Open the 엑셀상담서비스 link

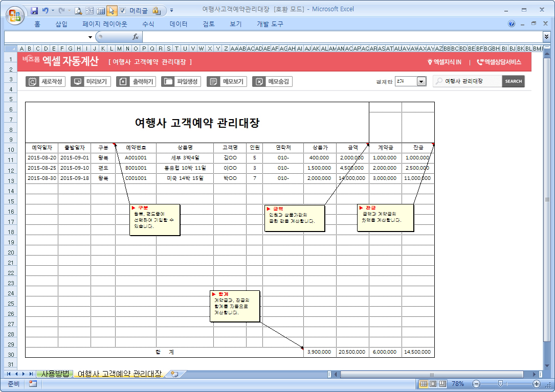click(499, 62)
